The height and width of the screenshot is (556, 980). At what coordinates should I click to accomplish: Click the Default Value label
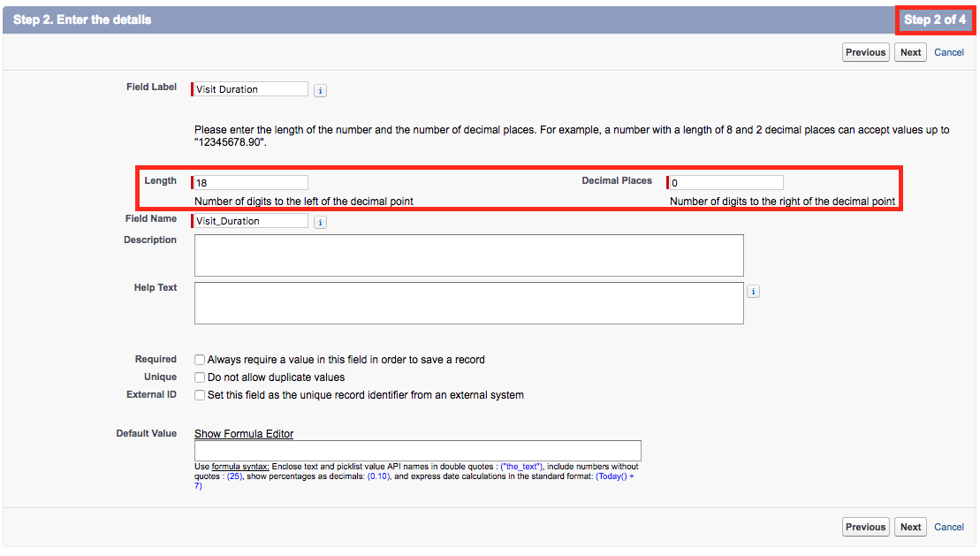click(x=147, y=433)
